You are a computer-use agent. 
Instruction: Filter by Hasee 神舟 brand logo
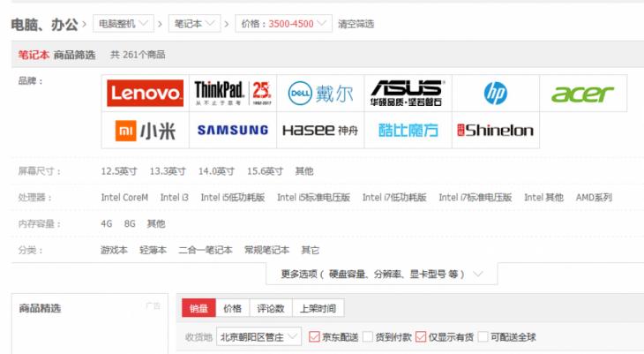click(320, 131)
